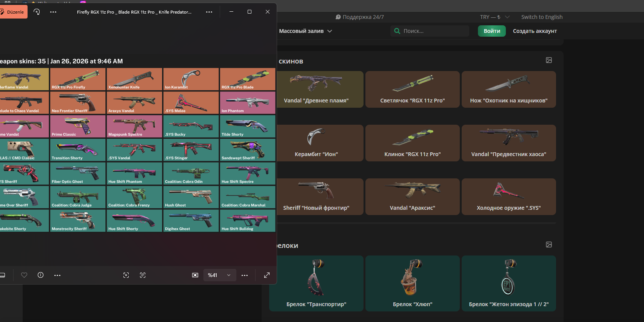Mark the photo as favorite with the heart icon
This screenshot has height=322, width=644.
click(x=24, y=275)
